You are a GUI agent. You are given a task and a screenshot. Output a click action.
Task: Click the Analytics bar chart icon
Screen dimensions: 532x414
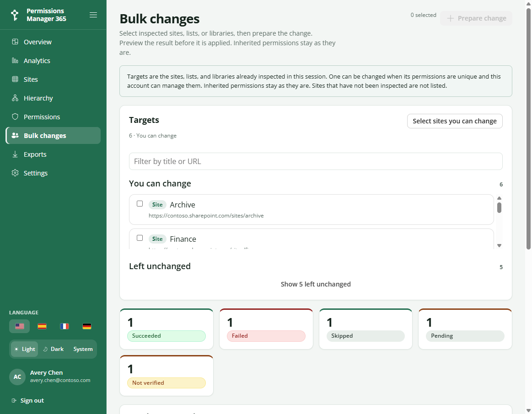coord(15,60)
